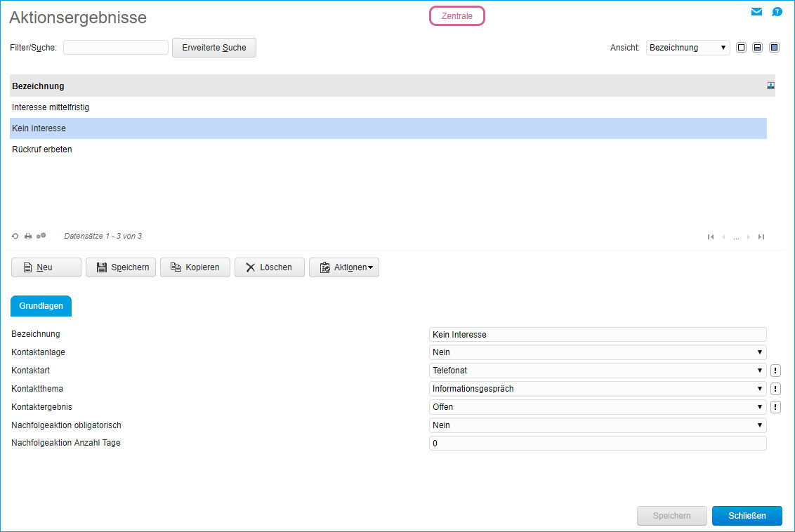Click the Filter/Suche input field

[x=116, y=48]
